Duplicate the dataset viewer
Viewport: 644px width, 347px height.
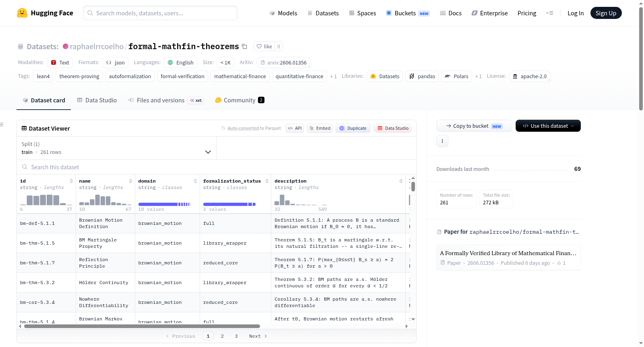(353, 128)
